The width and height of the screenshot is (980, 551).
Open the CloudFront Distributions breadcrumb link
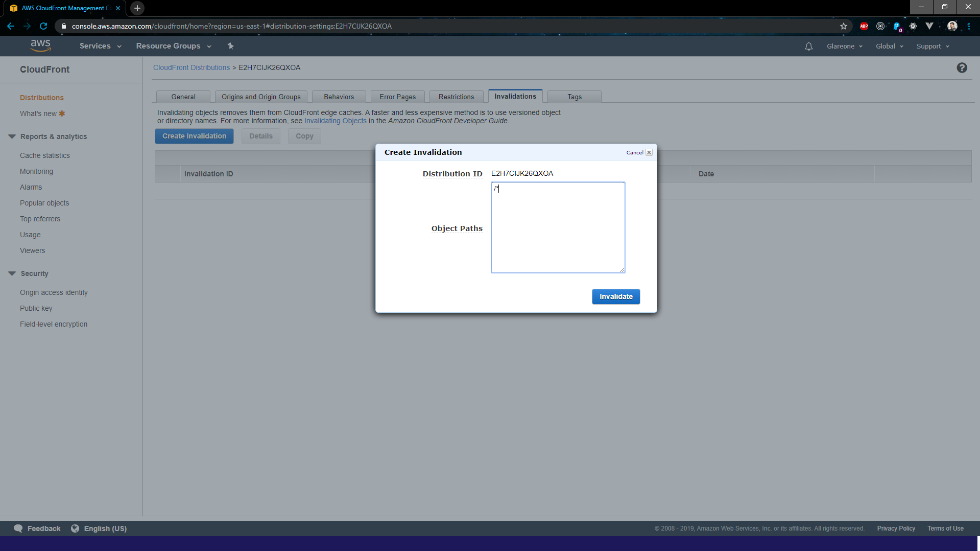point(192,67)
